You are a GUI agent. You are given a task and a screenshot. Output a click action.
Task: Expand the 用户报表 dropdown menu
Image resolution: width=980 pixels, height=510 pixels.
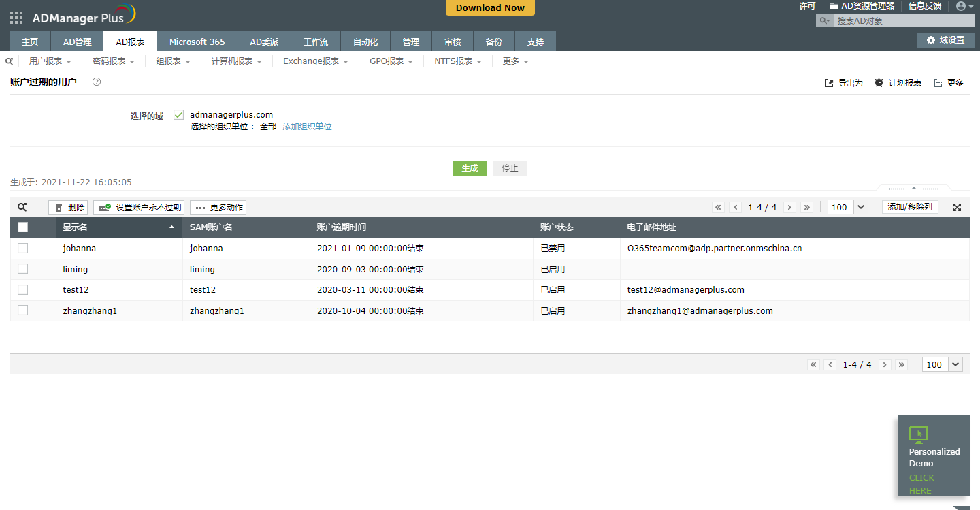coord(50,61)
